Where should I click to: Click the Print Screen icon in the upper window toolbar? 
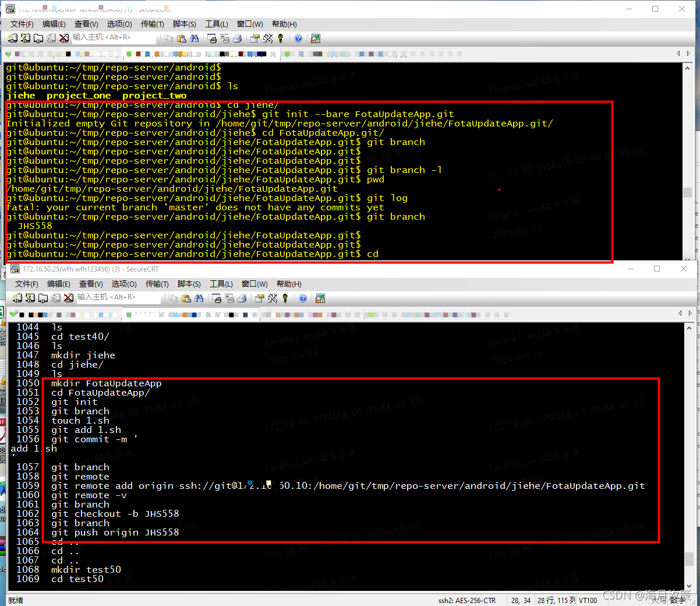click(x=212, y=38)
